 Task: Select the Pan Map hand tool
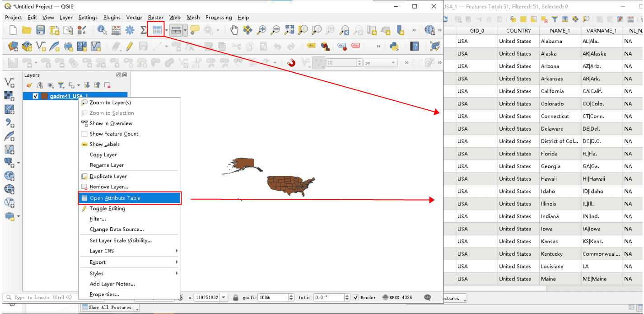click(234, 30)
